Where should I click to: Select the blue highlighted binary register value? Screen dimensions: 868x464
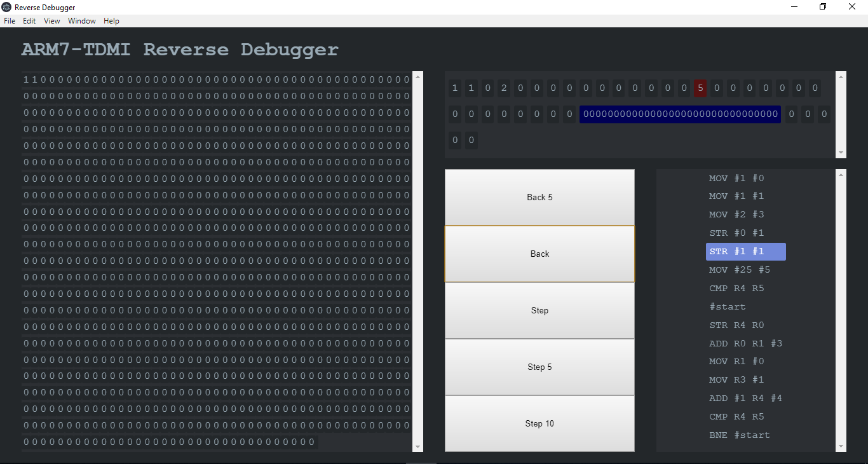pos(680,114)
